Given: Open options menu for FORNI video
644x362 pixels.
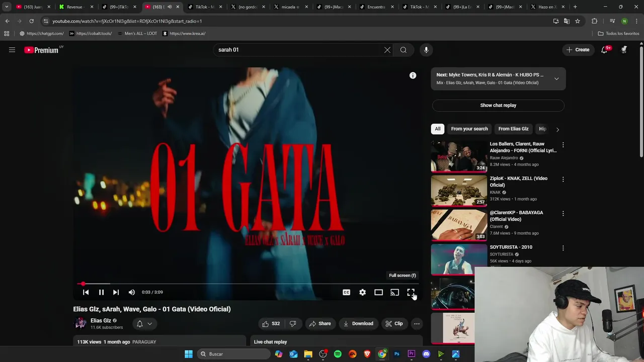Looking at the screenshot, I should [x=563, y=145].
